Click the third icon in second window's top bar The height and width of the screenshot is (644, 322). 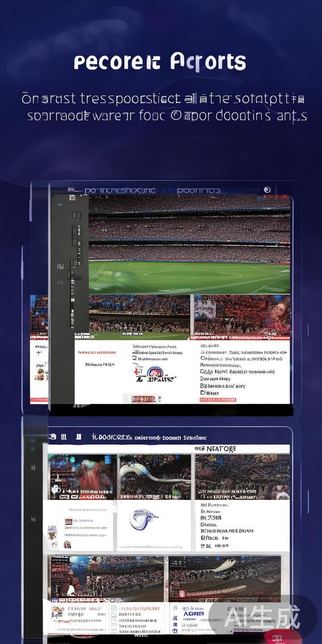[79, 436]
